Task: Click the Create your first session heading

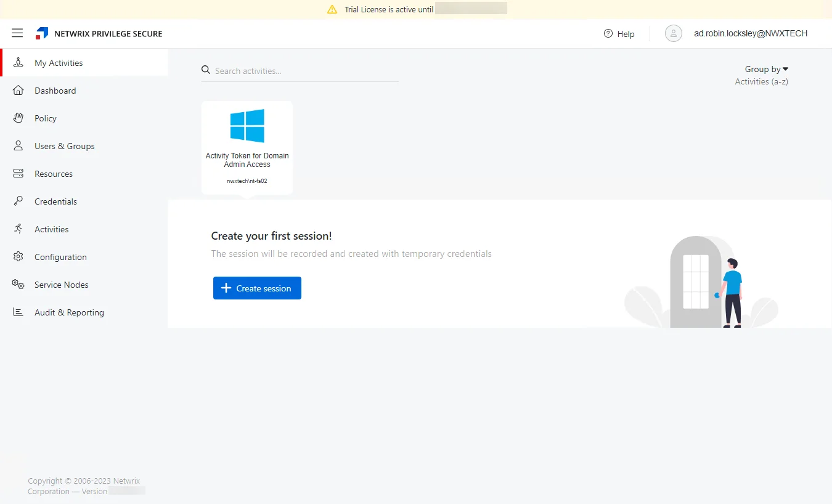Action: 271,235
